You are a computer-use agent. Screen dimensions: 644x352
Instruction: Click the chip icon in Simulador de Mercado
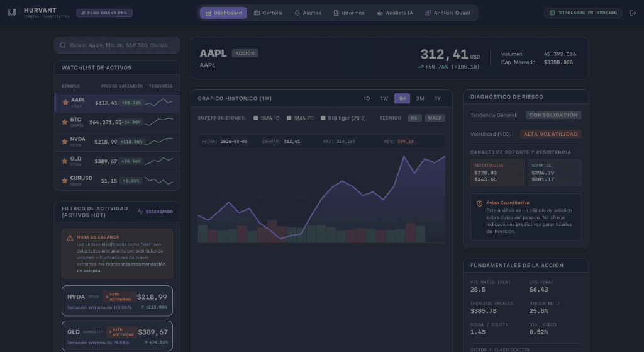552,13
